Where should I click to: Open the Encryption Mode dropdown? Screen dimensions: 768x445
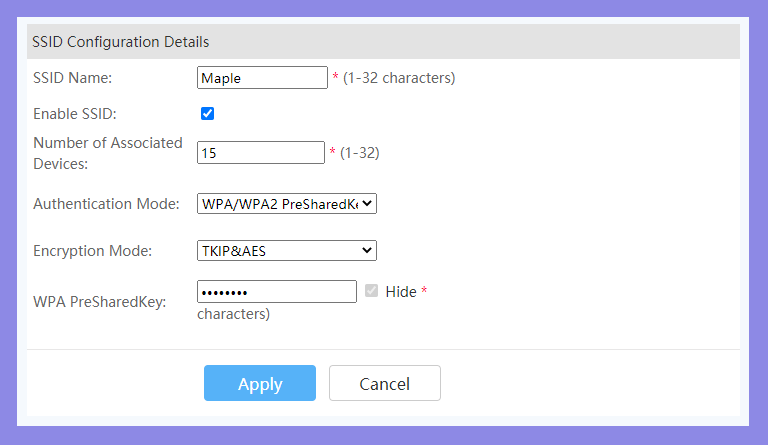pyautogui.click(x=287, y=251)
